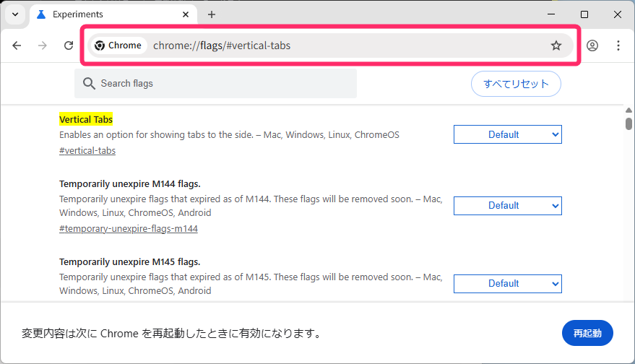Click the Temporarily unexpire M145 flags title
This screenshot has width=635, height=364.
(x=130, y=262)
